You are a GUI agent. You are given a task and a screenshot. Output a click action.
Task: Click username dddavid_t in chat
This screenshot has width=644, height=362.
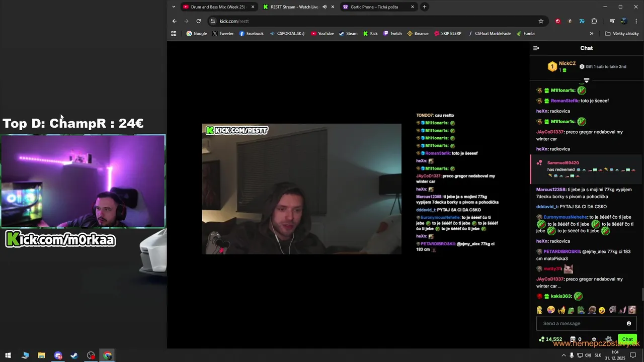click(x=547, y=207)
